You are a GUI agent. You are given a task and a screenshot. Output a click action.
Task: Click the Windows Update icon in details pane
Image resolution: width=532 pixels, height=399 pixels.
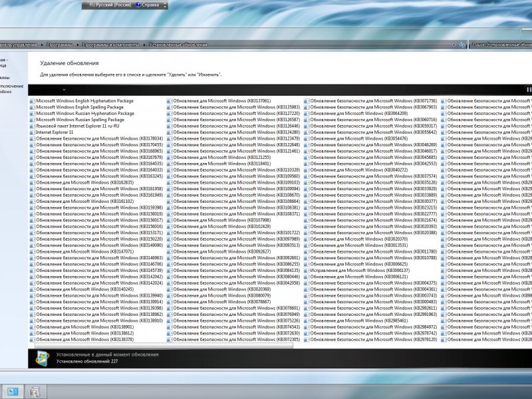(43, 358)
